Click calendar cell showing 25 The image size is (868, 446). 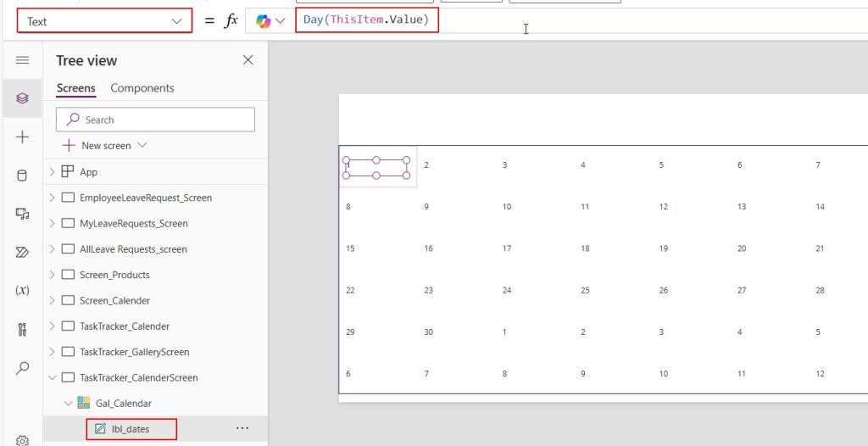coord(585,290)
